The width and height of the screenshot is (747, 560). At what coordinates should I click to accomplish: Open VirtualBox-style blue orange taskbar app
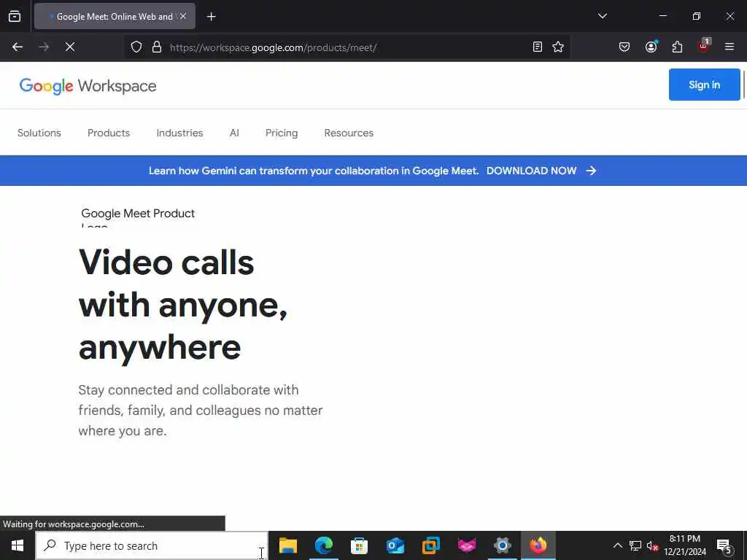430,545
